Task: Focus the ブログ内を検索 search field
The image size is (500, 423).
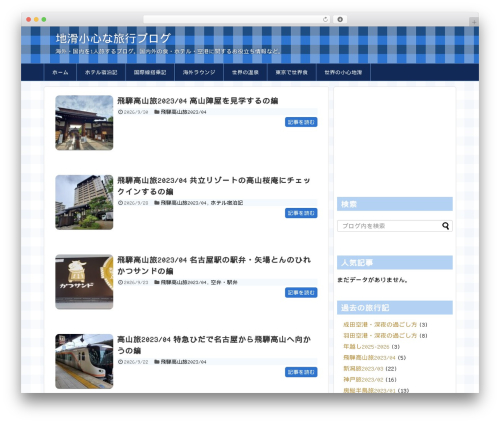Action: [x=395, y=226]
